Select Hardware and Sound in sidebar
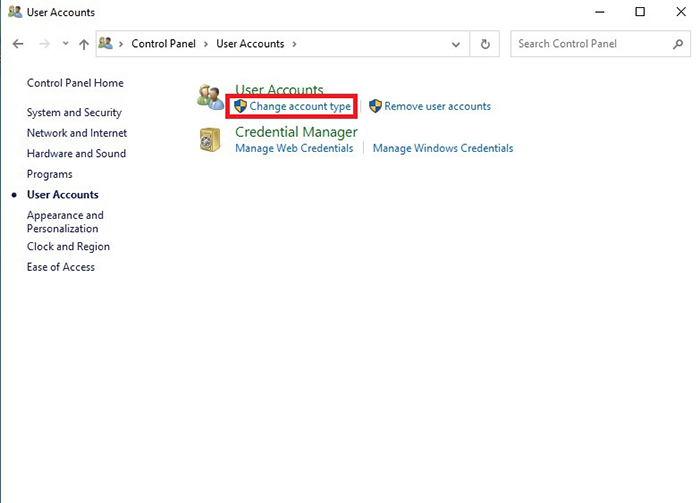Image resolution: width=700 pixels, height=503 pixels. 76,154
